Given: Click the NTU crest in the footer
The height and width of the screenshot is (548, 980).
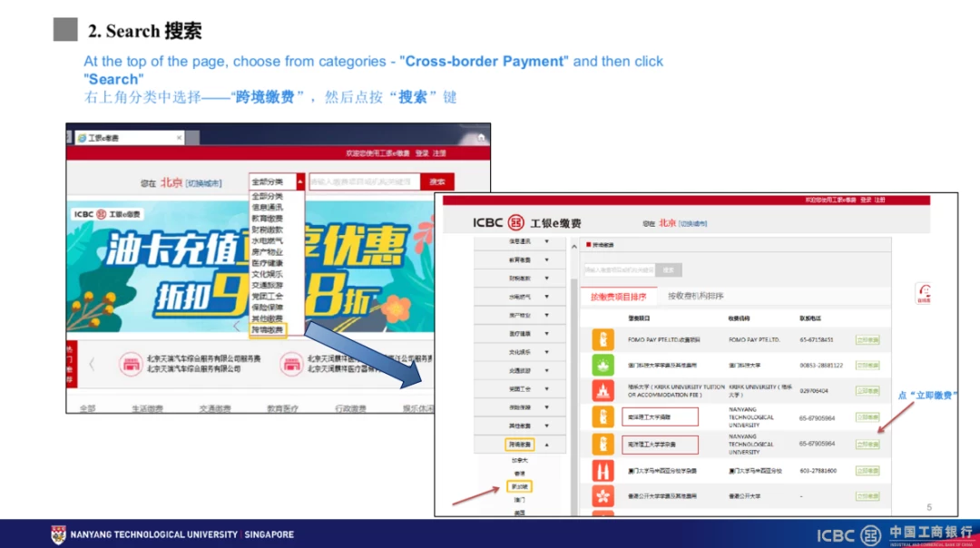Looking at the screenshot, I should (58, 535).
